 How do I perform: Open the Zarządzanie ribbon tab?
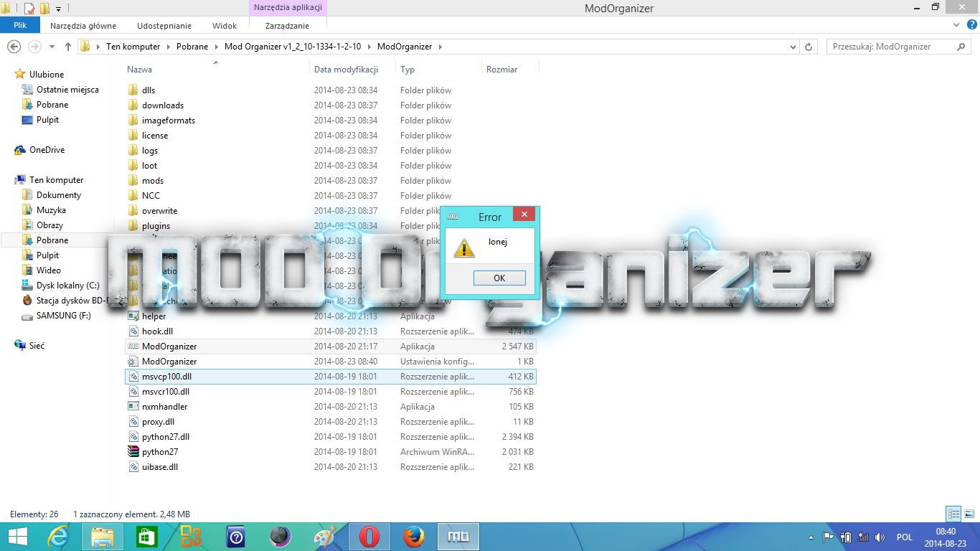287,25
